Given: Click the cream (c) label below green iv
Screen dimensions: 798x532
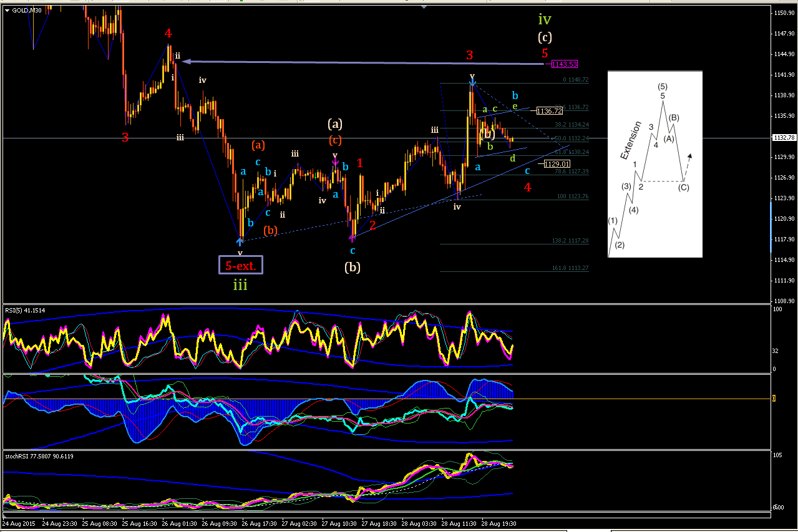Looking at the screenshot, I should [x=545, y=37].
